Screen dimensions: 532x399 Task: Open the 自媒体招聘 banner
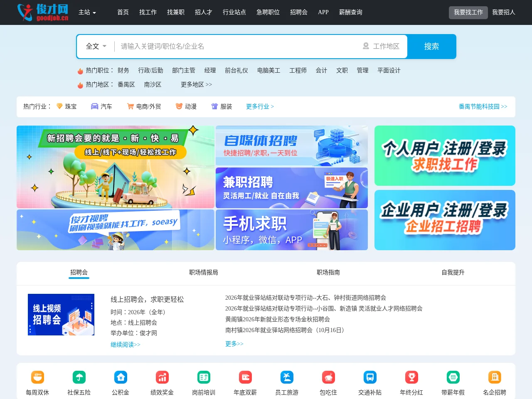click(292, 146)
